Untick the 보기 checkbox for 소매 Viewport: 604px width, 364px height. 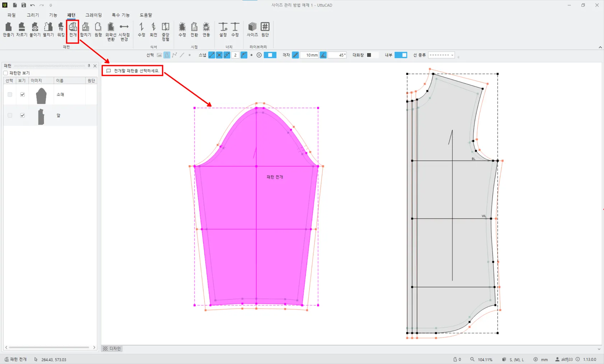click(22, 95)
